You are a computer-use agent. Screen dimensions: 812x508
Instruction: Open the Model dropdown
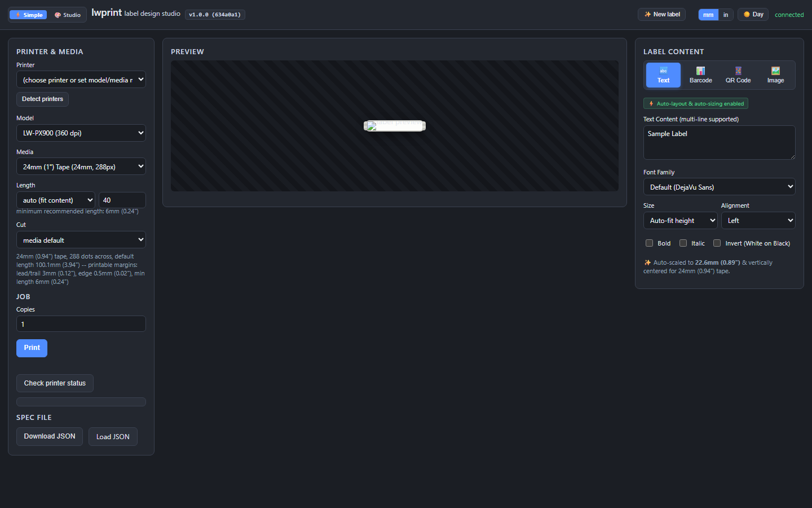(81, 133)
